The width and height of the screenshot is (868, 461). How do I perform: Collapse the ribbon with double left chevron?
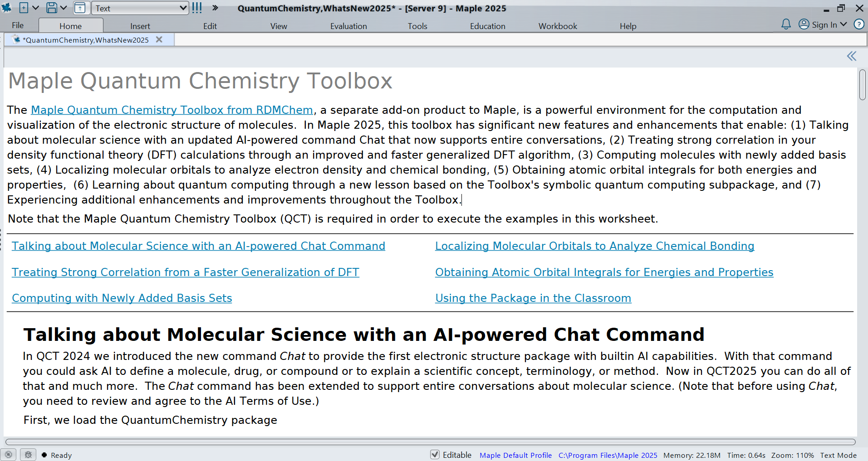pos(852,56)
